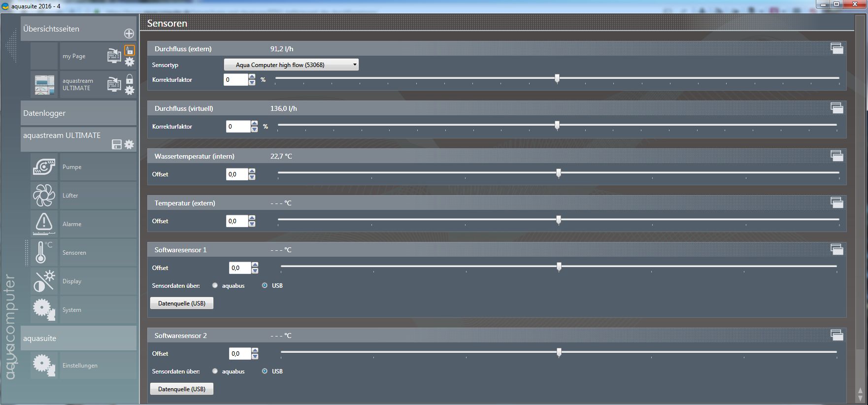Open the Einstellungen label
This screenshot has width=868, height=405.
(x=80, y=366)
